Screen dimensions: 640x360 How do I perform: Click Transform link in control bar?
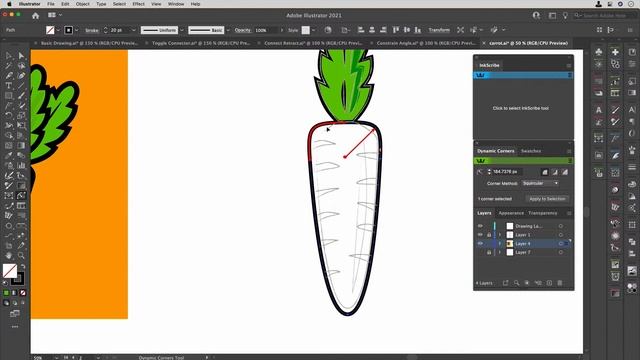[x=439, y=30]
